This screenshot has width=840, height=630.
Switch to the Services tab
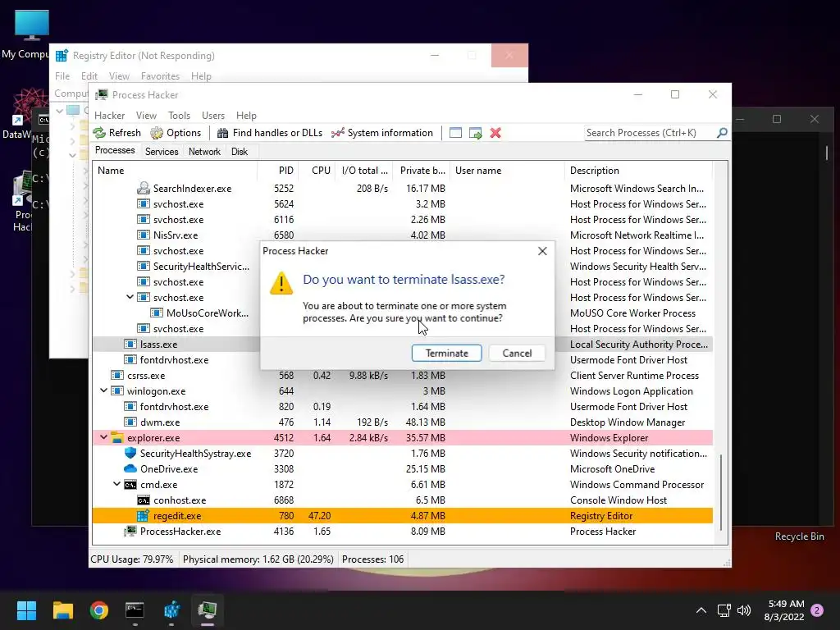[x=162, y=152]
